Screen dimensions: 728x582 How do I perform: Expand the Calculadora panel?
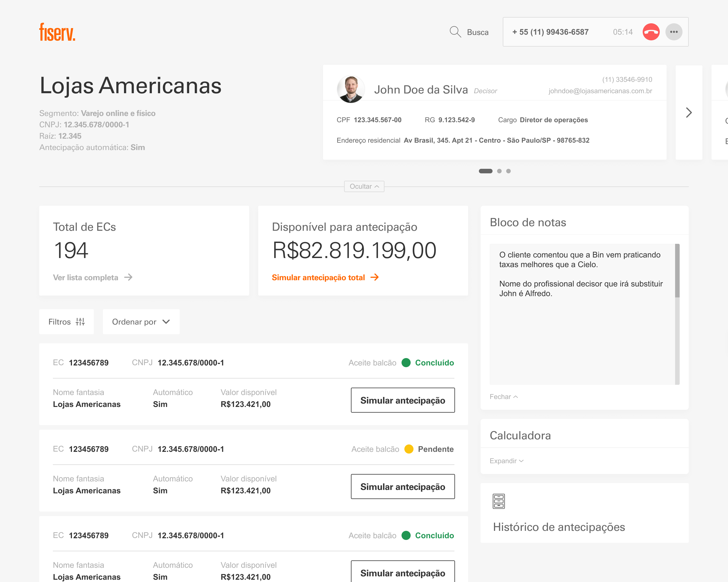pos(506,461)
